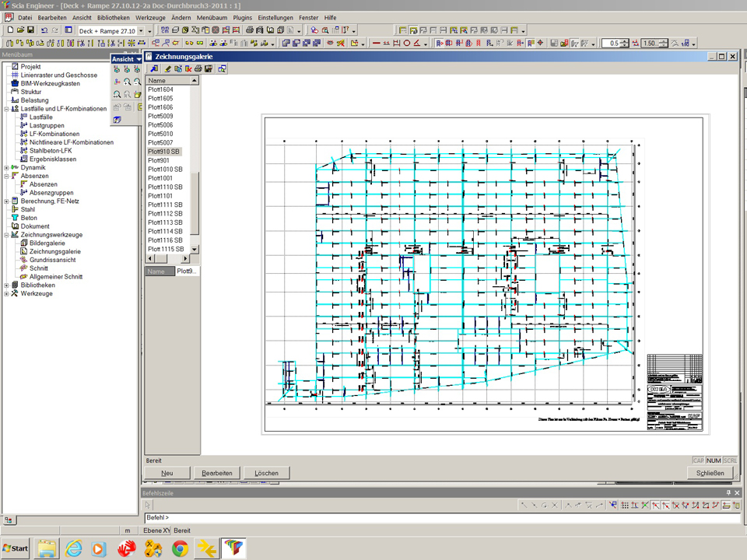Click the Schließen button
The width and height of the screenshot is (747, 560).
tap(710, 473)
